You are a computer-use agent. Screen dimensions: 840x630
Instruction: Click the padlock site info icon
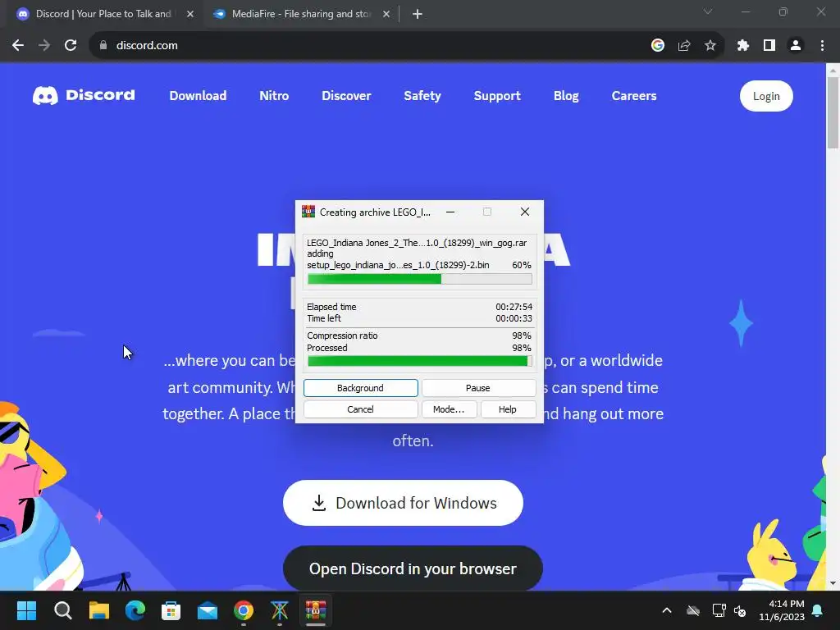[x=103, y=46]
